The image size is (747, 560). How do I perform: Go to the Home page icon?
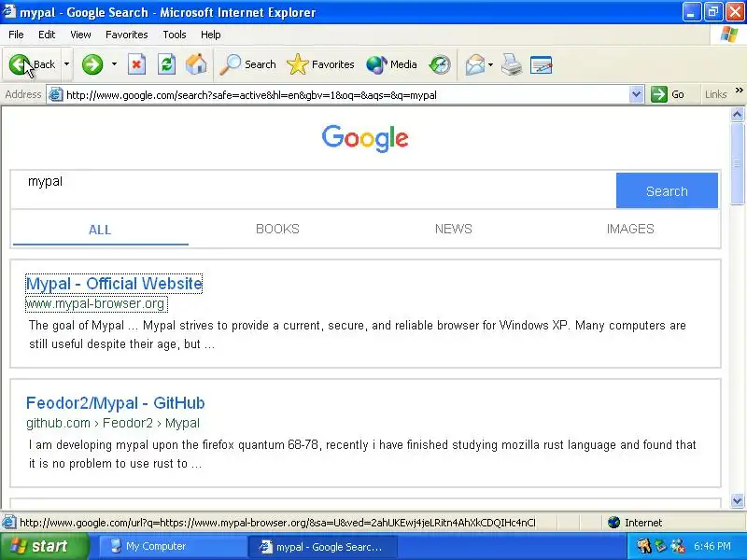pyautogui.click(x=196, y=64)
